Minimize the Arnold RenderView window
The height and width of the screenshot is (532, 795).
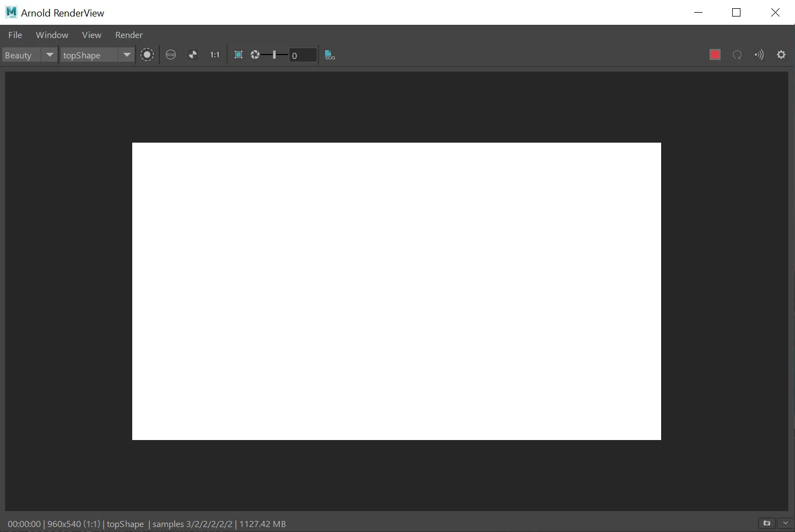coord(699,12)
